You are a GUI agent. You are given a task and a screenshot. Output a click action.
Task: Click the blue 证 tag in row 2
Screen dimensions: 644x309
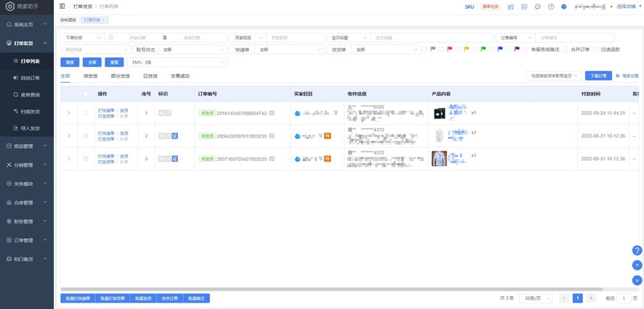[x=175, y=136]
